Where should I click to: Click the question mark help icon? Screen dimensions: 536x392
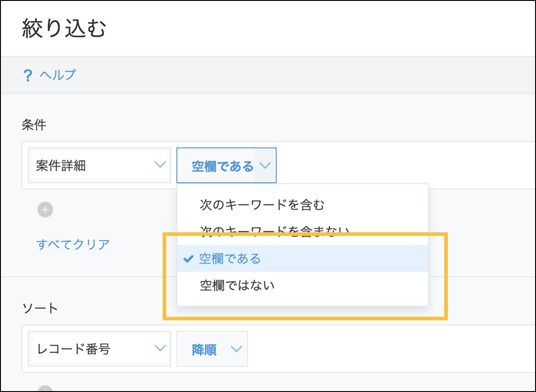pos(28,75)
